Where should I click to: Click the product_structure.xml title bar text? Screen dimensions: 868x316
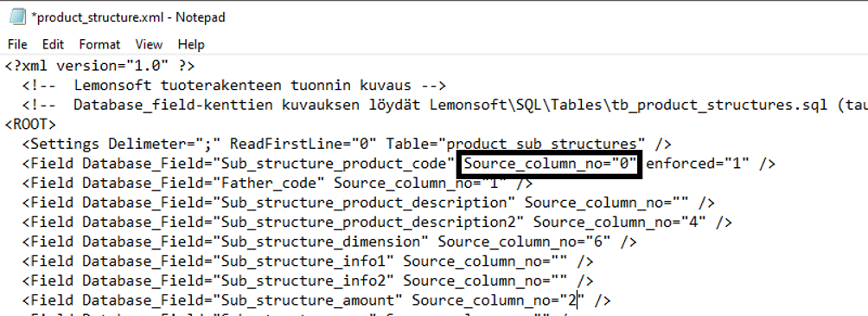click(x=129, y=17)
